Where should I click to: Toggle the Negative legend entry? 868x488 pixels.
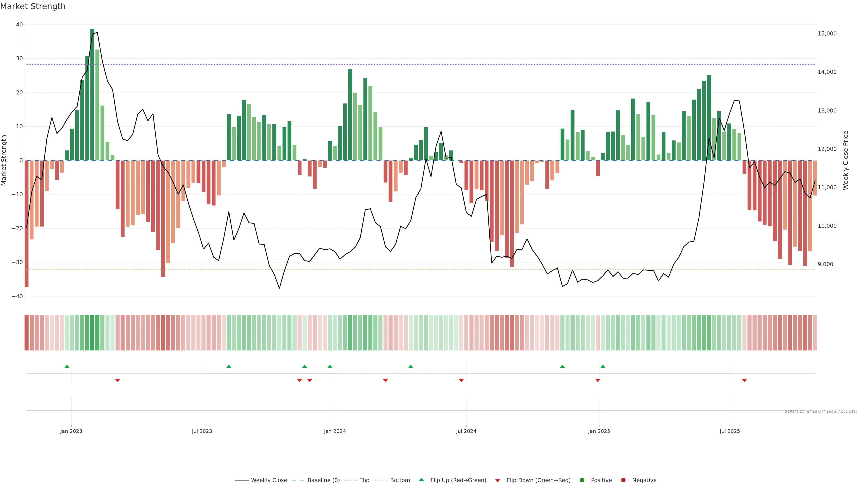coord(644,480)
